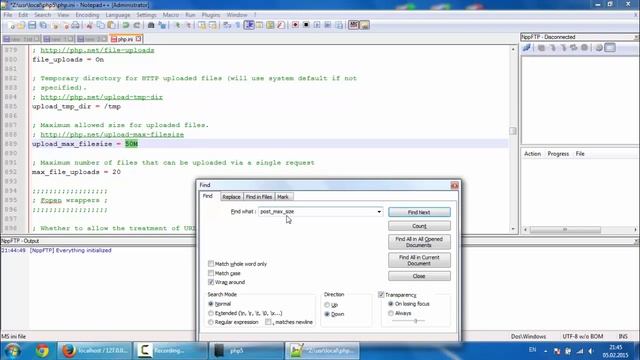The height and width of the screenshot is (360, 640).
Task: Select the Always transparency radio
Action: 391,313
